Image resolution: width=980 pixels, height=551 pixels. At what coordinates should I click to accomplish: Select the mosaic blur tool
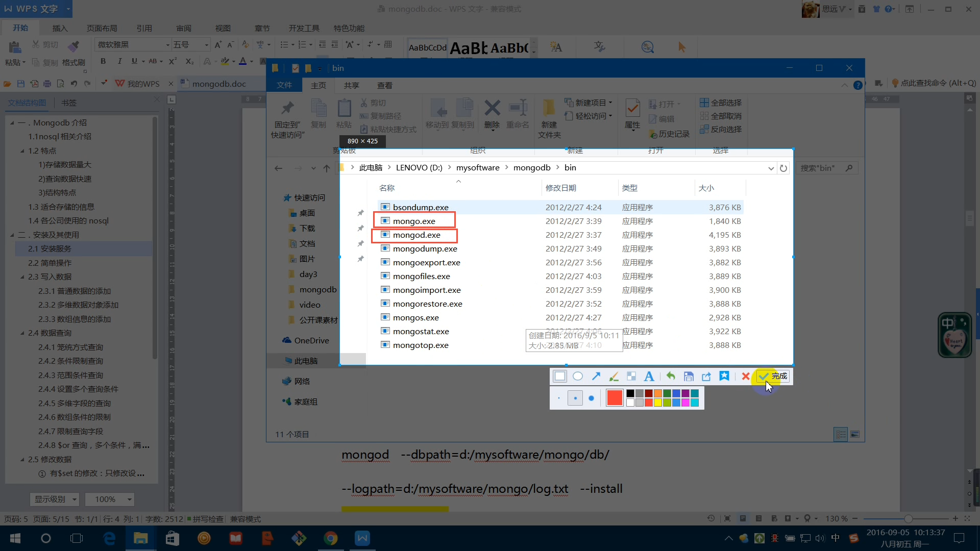pos(631,376)
